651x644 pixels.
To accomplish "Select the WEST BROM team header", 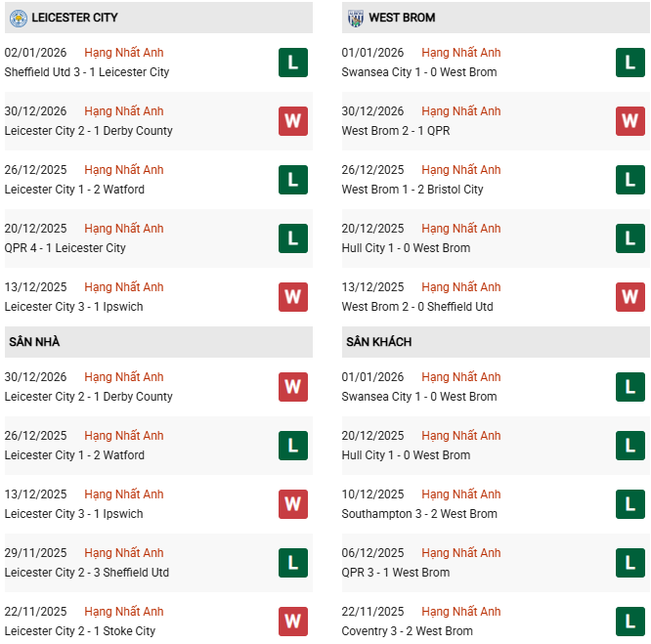I will [x=402, y=18].
